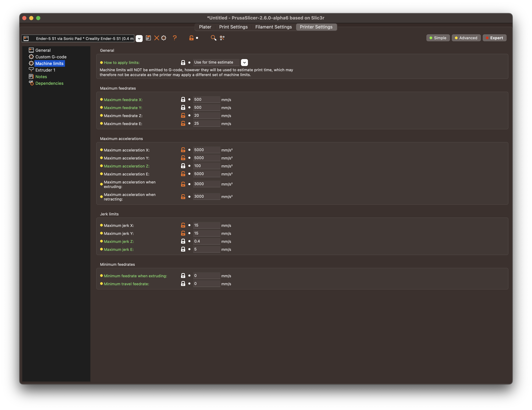
Task: Select Dependencies in the sidebar
Action: click(x=49, y=83)
